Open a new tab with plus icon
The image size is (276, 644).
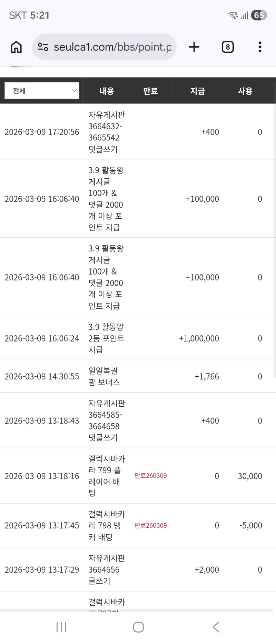pyautogui.click(x=194, y=47)
